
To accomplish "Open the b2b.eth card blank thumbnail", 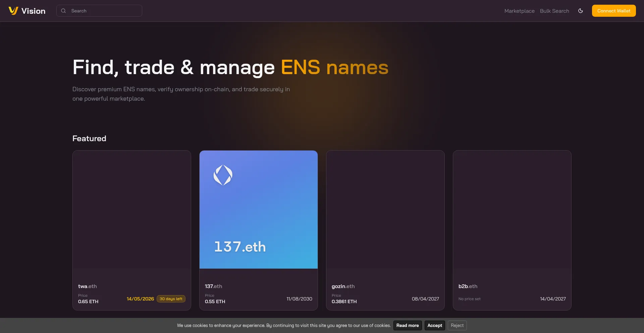I will pos(512,210).
